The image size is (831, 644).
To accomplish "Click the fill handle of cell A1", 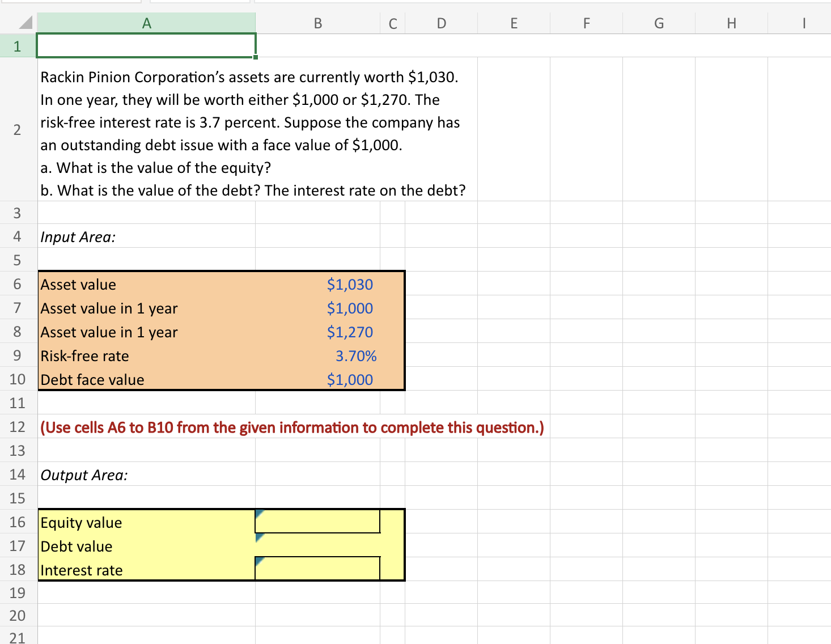I will coord(256,57).
